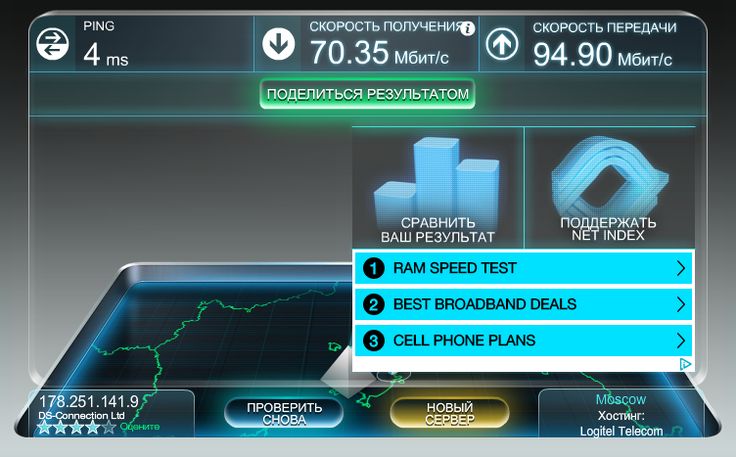736x457 pixels.
Task: Click the upload speed arrow icon
Action: point(502,44)
